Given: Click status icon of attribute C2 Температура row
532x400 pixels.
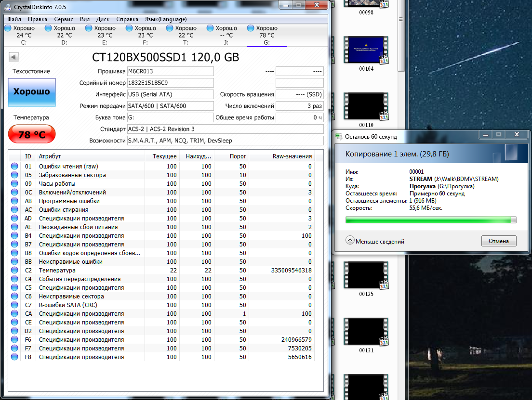Looking at the screenshot, I should [x=14, y=270].
